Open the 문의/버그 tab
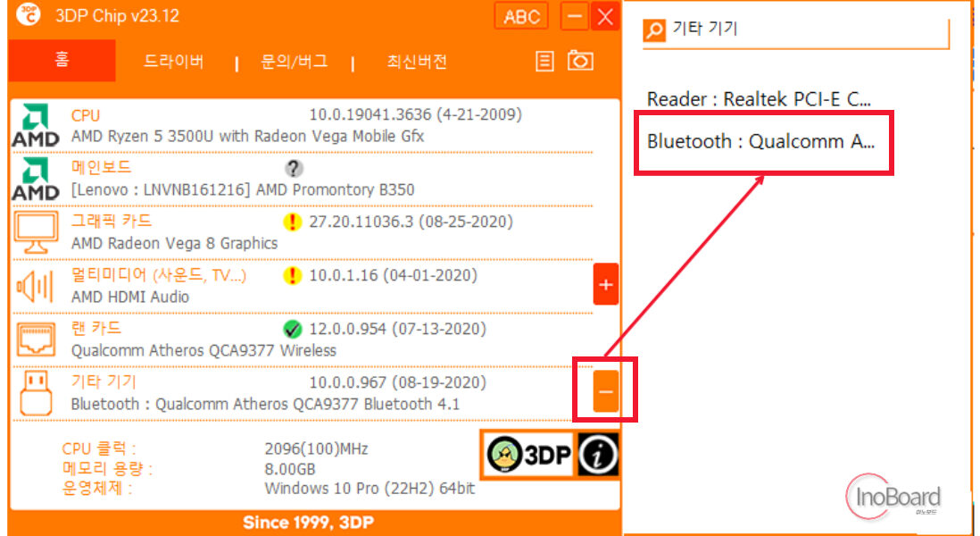Image resolution: width=980 pixels, height=536 pixels. 295,62
